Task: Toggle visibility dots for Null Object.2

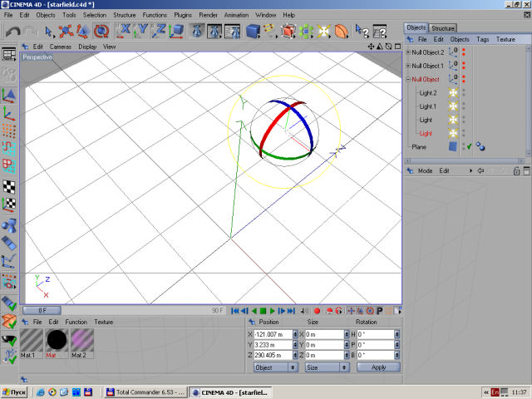Action: (464, 52)
